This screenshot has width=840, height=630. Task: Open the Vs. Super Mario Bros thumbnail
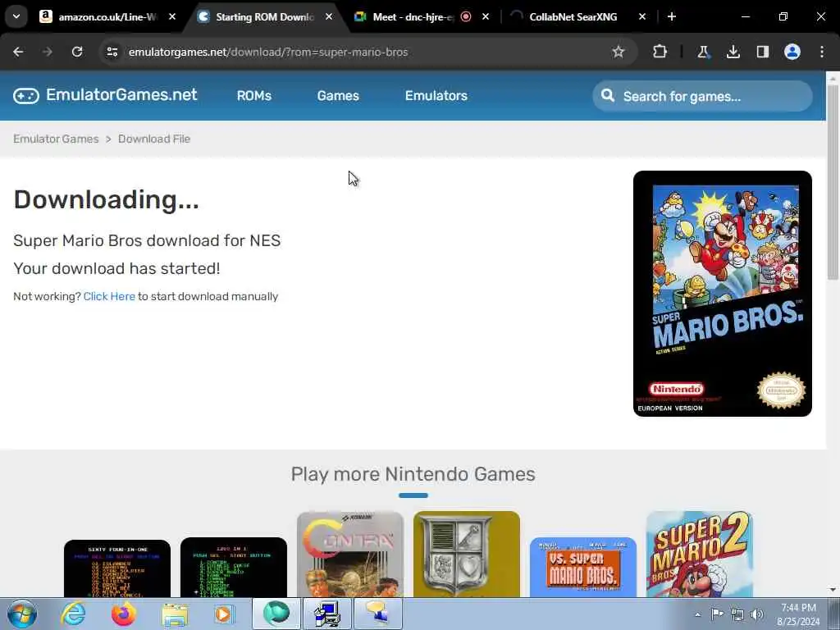point(583,568)
